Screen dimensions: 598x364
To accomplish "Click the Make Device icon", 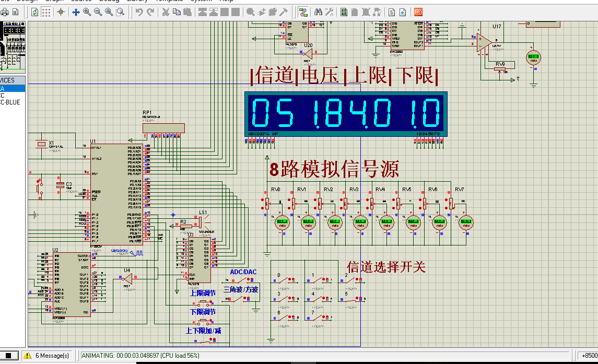I will (262, 12).
